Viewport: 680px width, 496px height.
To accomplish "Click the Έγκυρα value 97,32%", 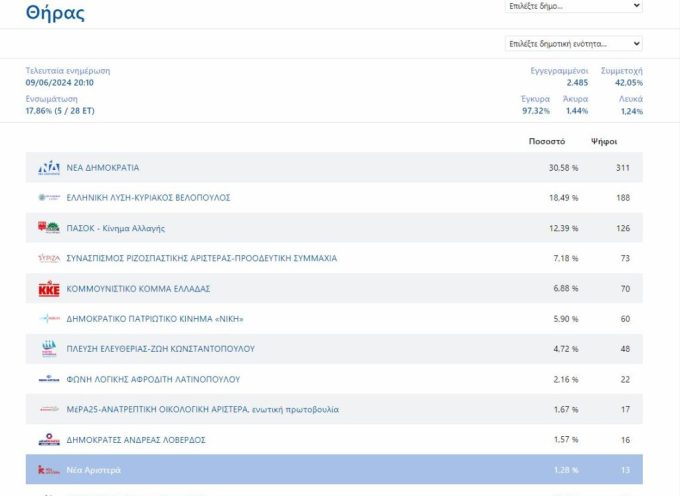I will [536, 111].
